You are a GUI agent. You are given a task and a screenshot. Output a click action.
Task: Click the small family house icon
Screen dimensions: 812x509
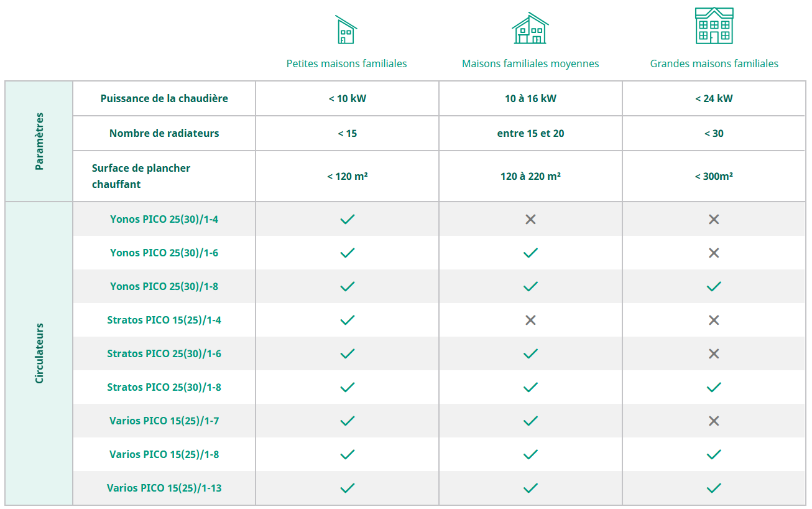click(x=346, y=29)
